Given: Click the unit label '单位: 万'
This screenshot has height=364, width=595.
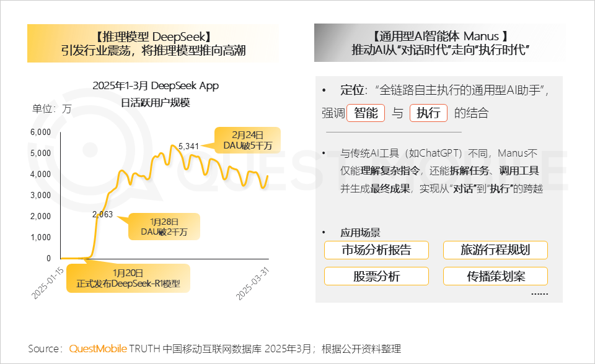Looking at the screenshot, I should coord(52,109).
